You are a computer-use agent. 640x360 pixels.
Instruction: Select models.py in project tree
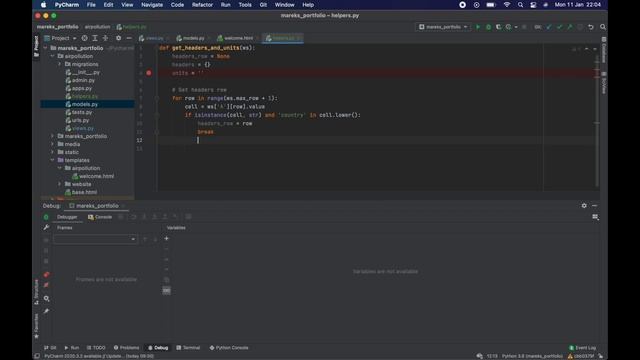84,104
